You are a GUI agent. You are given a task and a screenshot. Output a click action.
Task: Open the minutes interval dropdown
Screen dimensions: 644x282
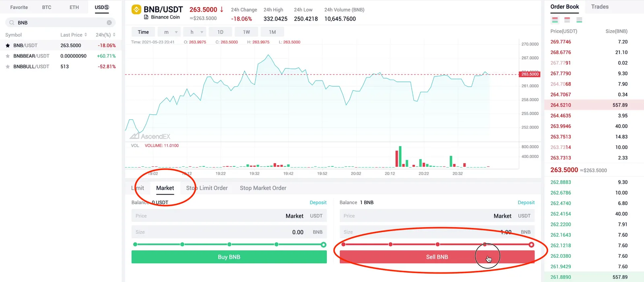(169, 32)
